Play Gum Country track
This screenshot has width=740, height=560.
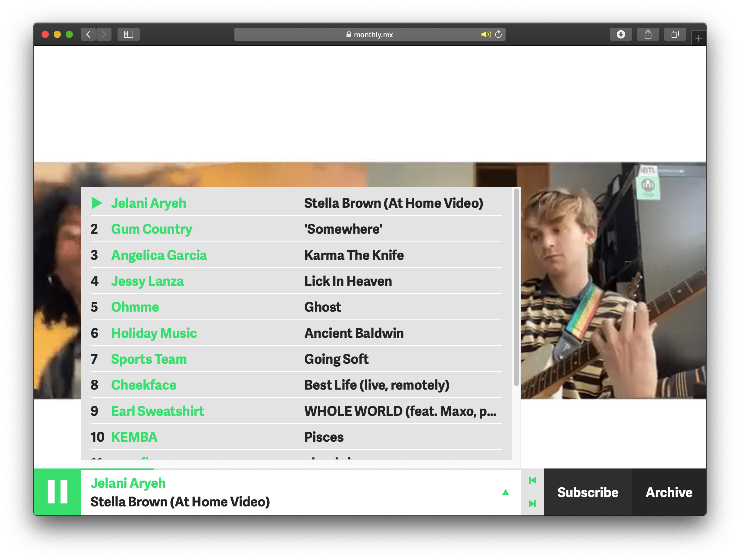tap(296, 229)
